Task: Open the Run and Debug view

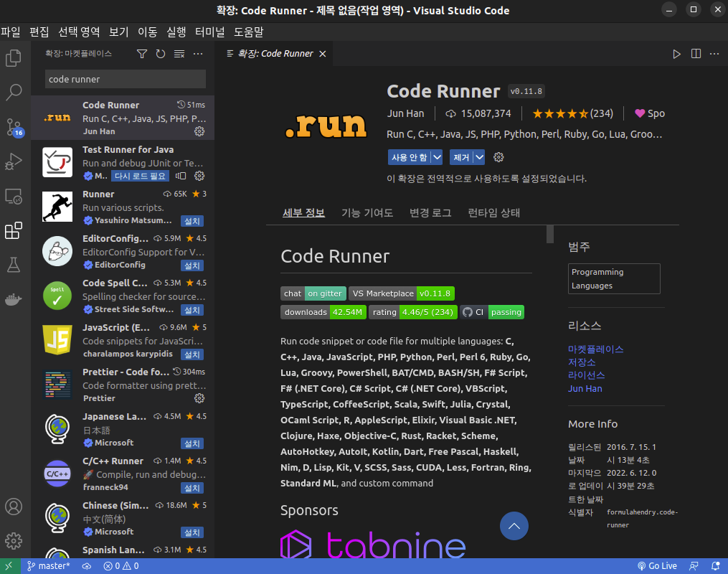Action: [14, 161]
